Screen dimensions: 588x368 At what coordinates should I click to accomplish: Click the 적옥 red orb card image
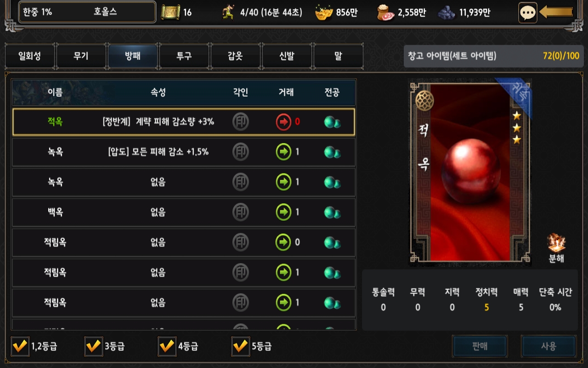click(470, 172)
